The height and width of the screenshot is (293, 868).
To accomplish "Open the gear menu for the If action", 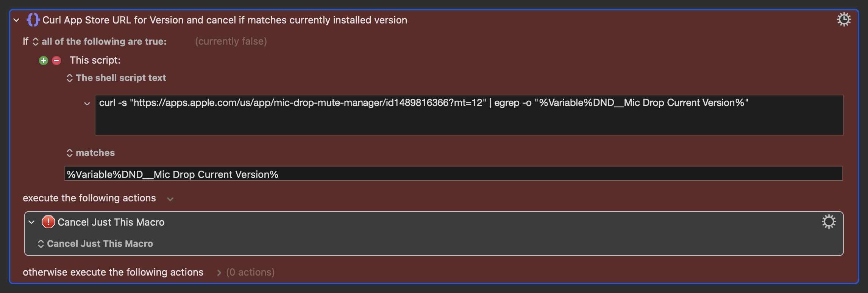I will click(844, 19).
